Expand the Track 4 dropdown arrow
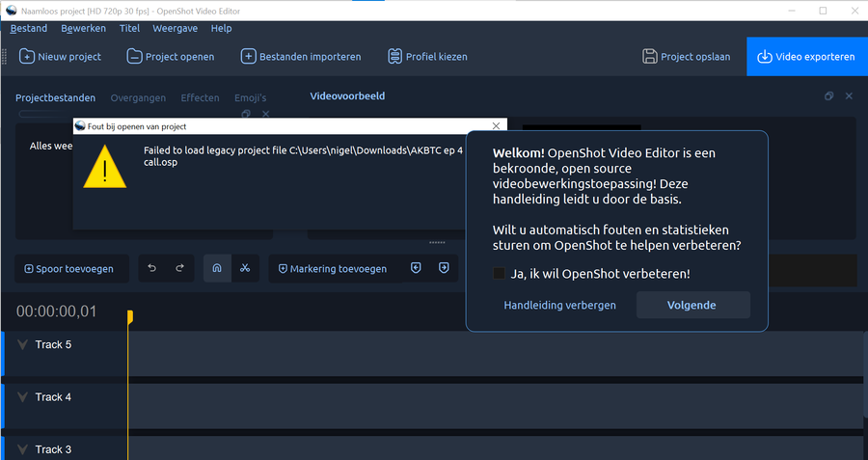This screenshot has height=460, width=868. coord(22,397)
